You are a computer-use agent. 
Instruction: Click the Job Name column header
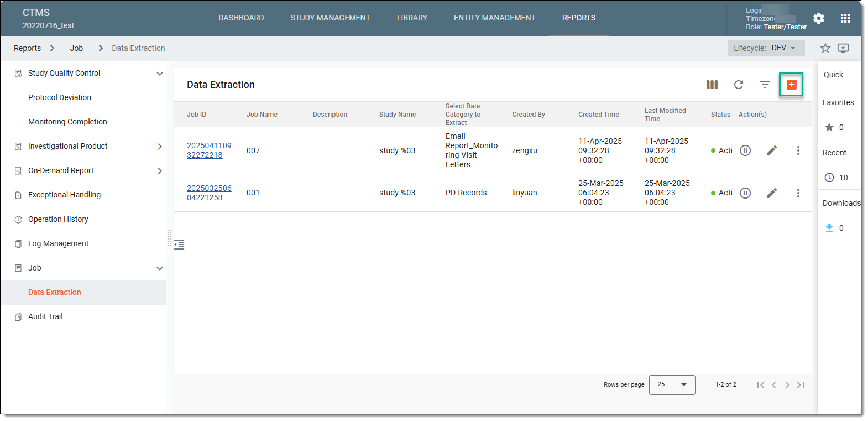coord(262,115)
